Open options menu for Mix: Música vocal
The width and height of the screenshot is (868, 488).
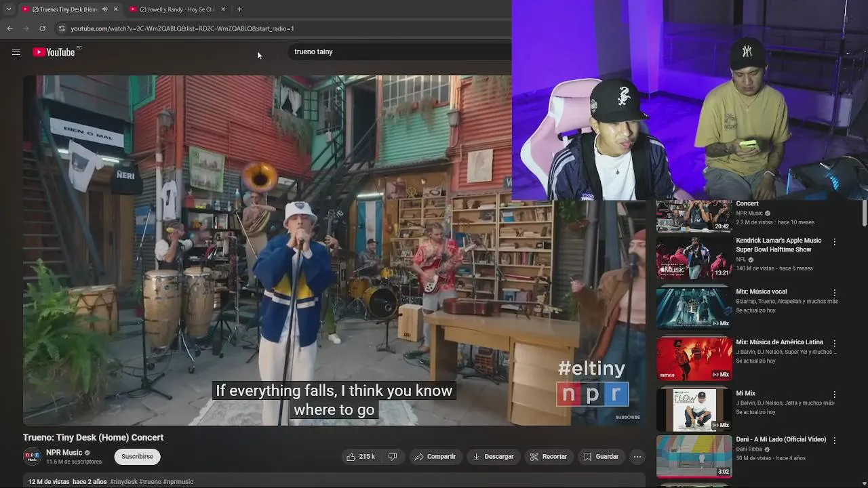click(835, 293)
